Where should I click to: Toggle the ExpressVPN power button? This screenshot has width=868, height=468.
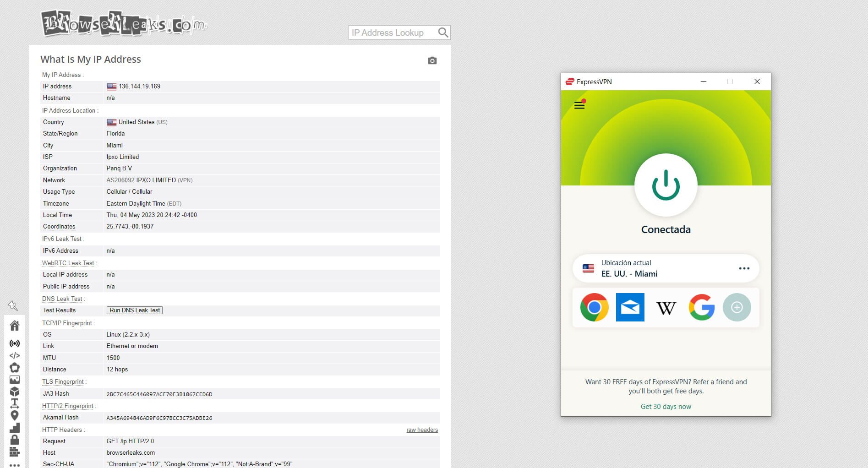tap(666, 185)
